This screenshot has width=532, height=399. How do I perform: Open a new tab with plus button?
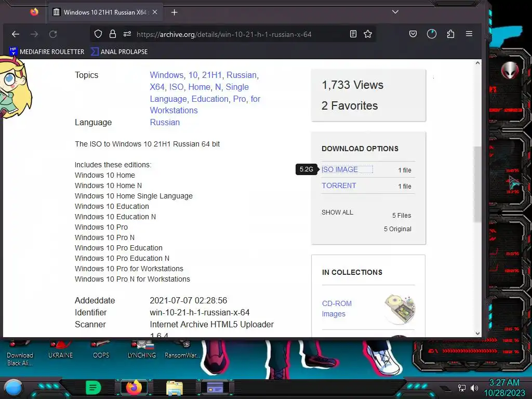tap(175, 12)
